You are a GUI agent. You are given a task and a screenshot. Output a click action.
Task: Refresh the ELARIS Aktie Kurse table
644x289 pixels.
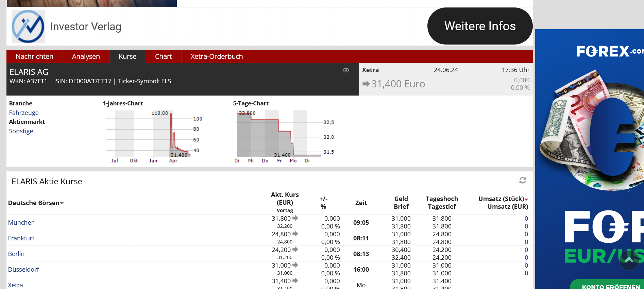click(523, 180)
